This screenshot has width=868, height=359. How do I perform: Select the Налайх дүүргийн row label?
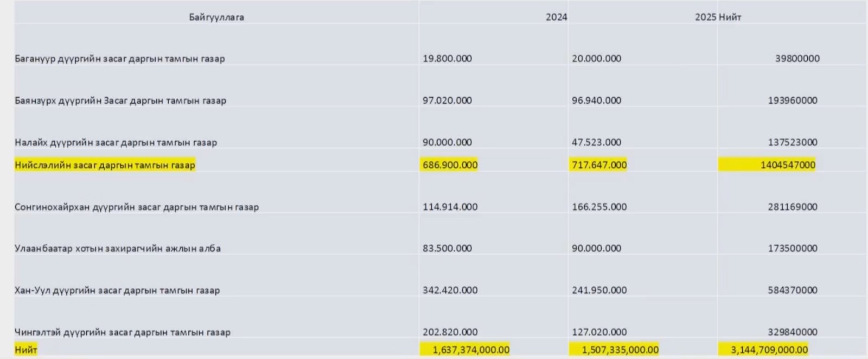click(x=116, y=142)
